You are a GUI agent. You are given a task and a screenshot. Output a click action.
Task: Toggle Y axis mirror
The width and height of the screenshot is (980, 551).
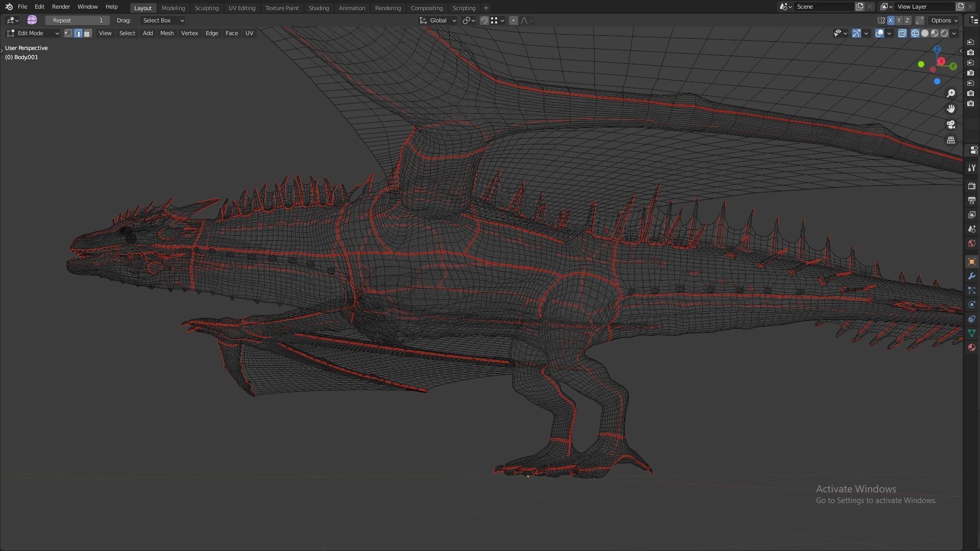(899, 20)
